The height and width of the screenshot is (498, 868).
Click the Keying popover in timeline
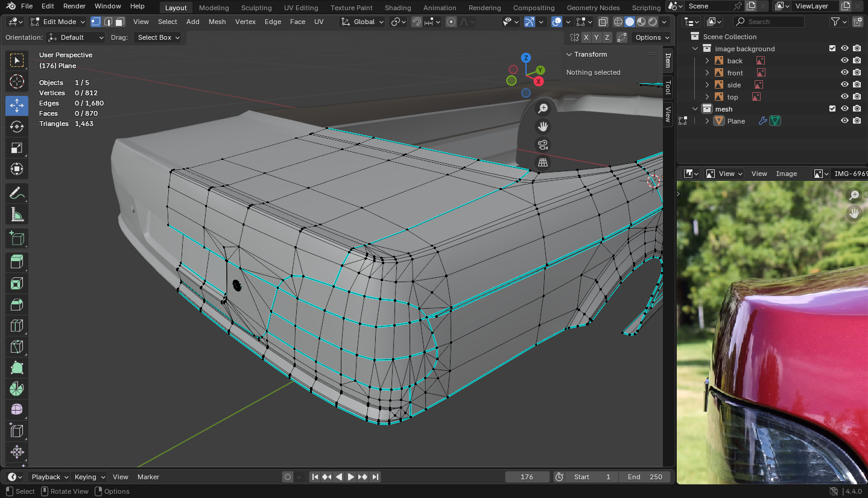(x=89, y=477)
